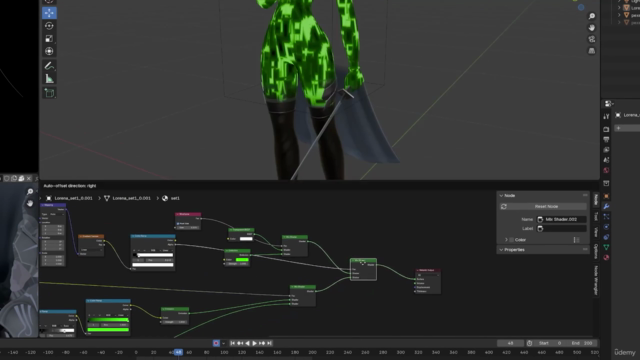The height and width of the screenshot is (360, 640).
Task: Select the Add Cube tool
Action: point(49,93)
